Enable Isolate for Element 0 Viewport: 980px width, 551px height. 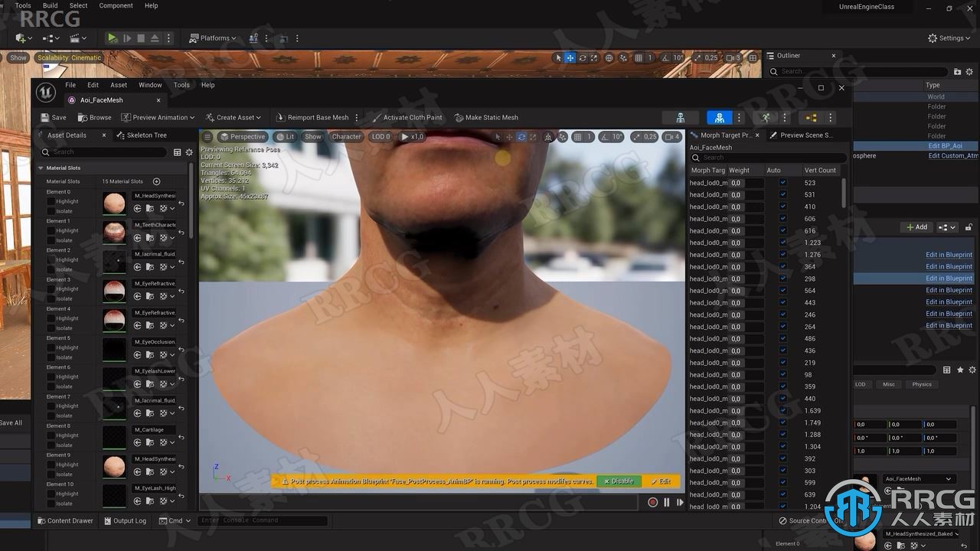(51, 211)
